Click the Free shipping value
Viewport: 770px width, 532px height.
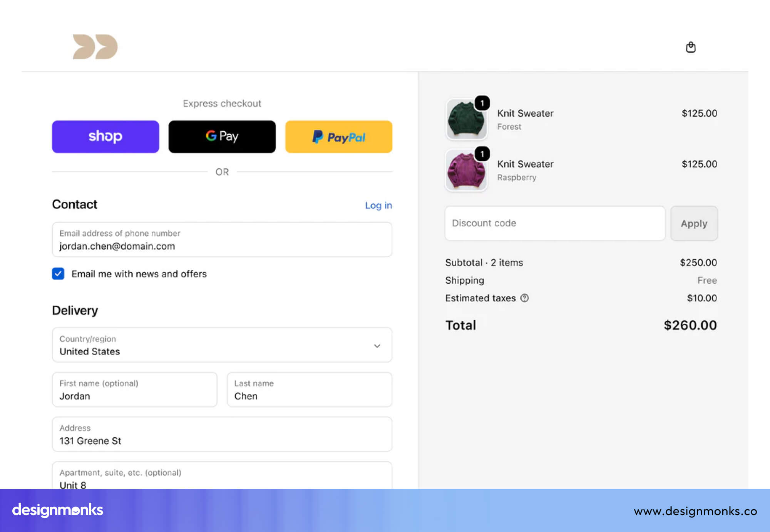tap(707, 280)
